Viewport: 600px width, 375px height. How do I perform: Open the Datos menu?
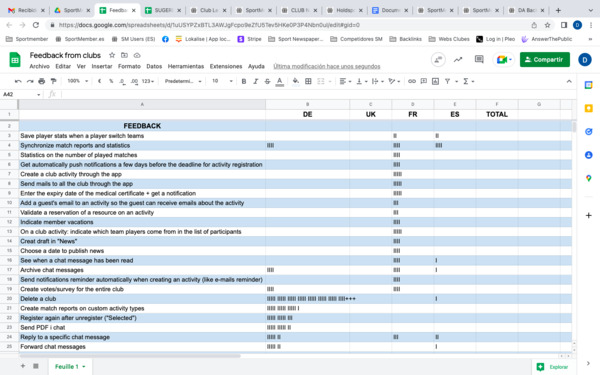point(154,66)
